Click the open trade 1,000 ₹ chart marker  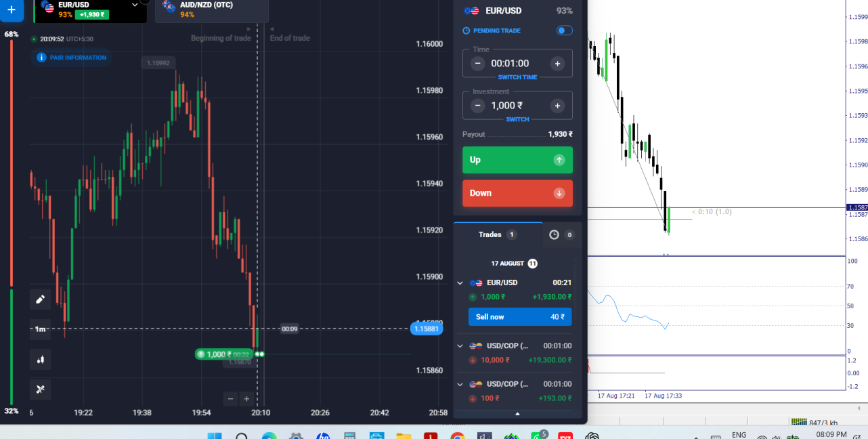click(x=224, y=354)
